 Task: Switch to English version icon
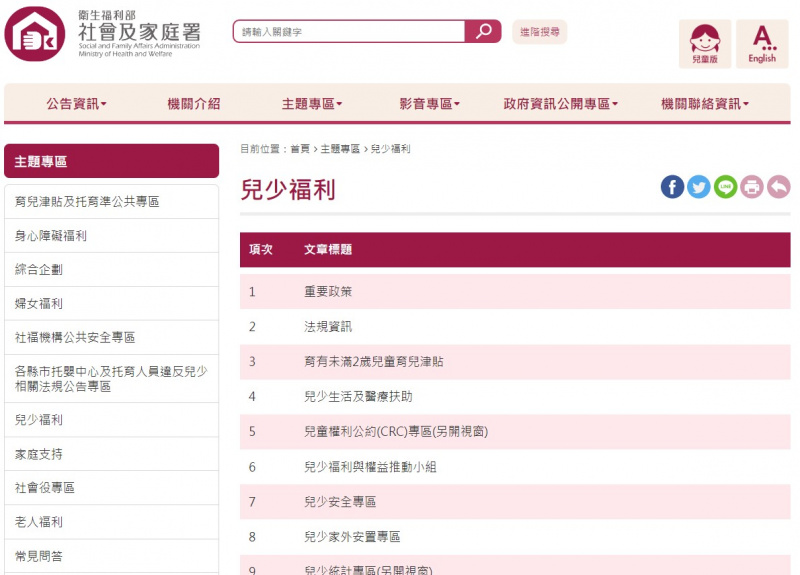762,44
